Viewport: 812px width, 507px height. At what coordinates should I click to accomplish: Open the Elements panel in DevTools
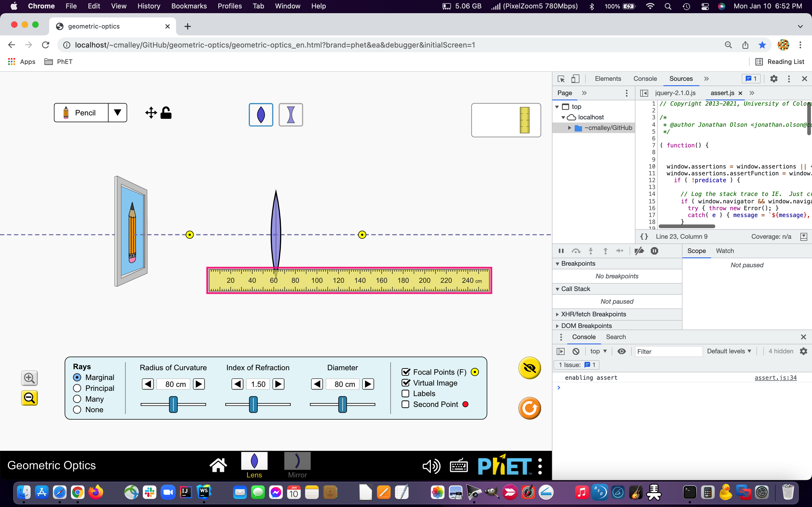click(x=607, y=78)
